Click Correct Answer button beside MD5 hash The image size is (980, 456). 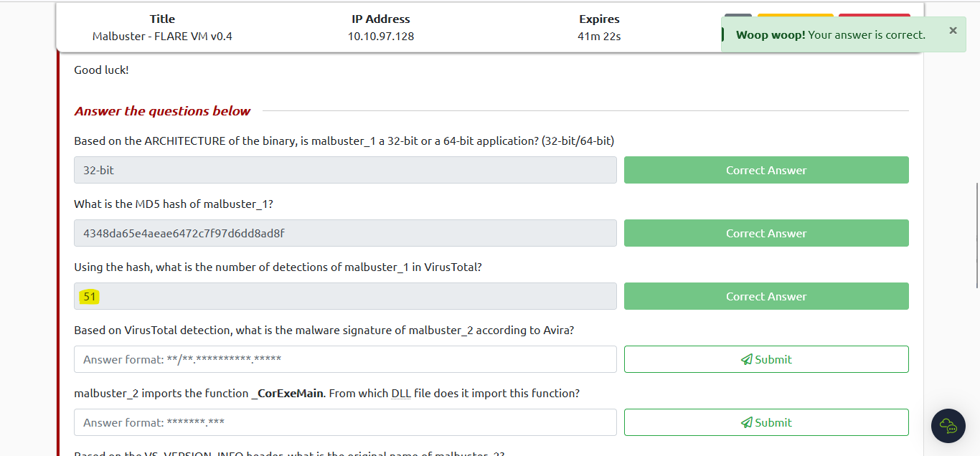coord(766,233)
